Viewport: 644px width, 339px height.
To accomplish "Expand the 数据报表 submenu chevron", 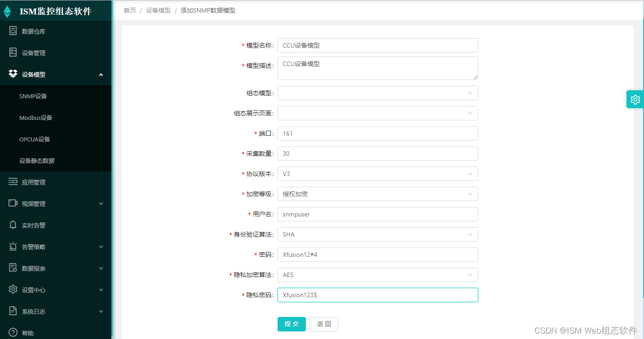I will pyautogui.click(x=101, y=269).
